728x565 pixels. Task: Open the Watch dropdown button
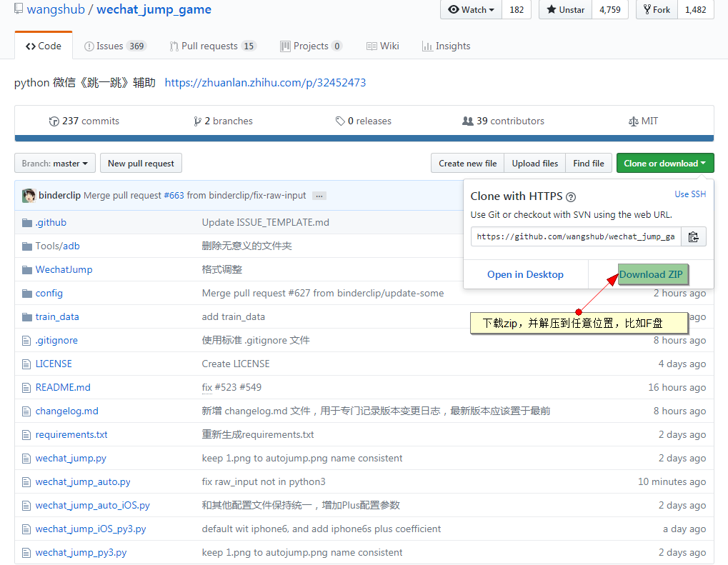[x=471, y=10]
